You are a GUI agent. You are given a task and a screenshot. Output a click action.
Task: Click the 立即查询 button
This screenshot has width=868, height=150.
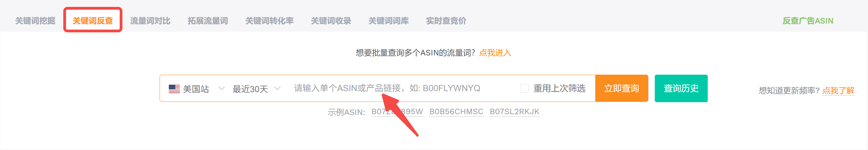pyautogui.click(x=622, y=88)
